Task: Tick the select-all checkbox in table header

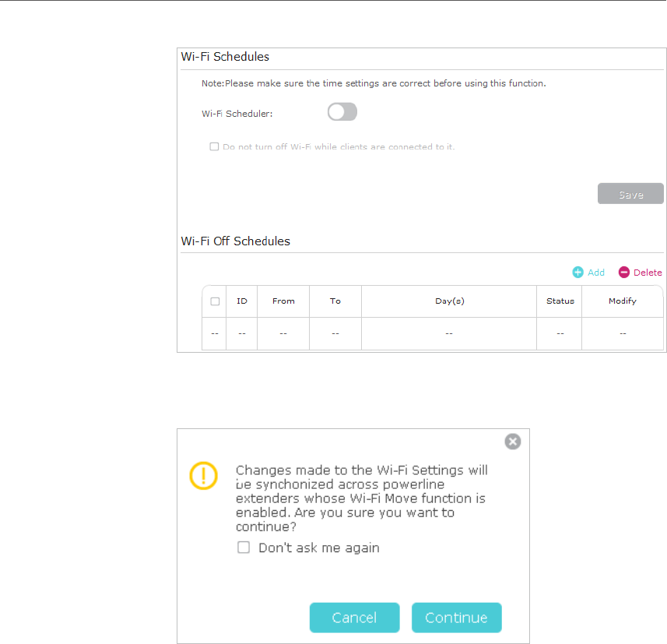Action: pyautogui.click(x=215, y=301)
